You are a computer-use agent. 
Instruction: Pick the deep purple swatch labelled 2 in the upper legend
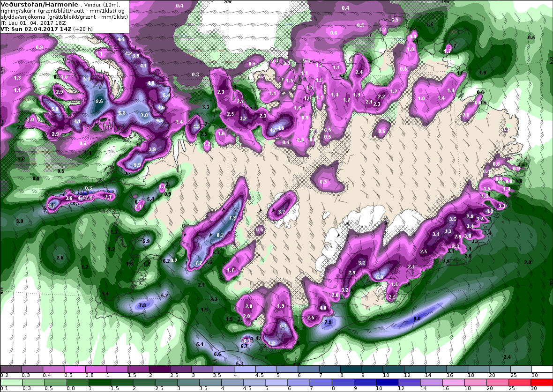159,370
